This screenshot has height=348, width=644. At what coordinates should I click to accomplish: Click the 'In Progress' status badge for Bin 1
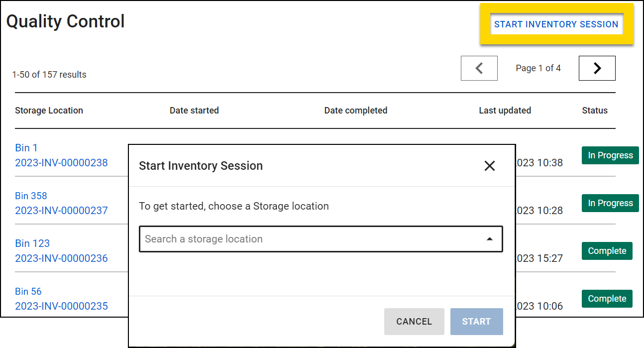click(x=610, y=155)
